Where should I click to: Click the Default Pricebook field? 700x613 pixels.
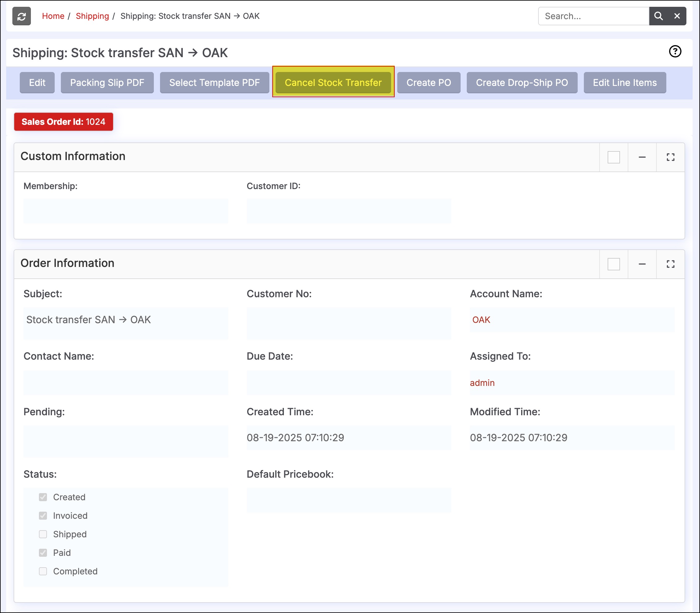(349, 500)
